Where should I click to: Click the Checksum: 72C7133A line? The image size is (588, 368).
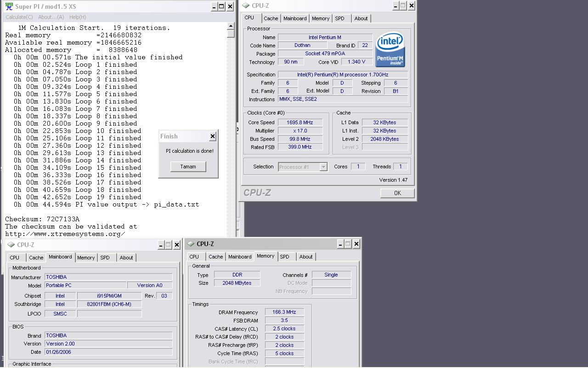click(x=42, y=219)
